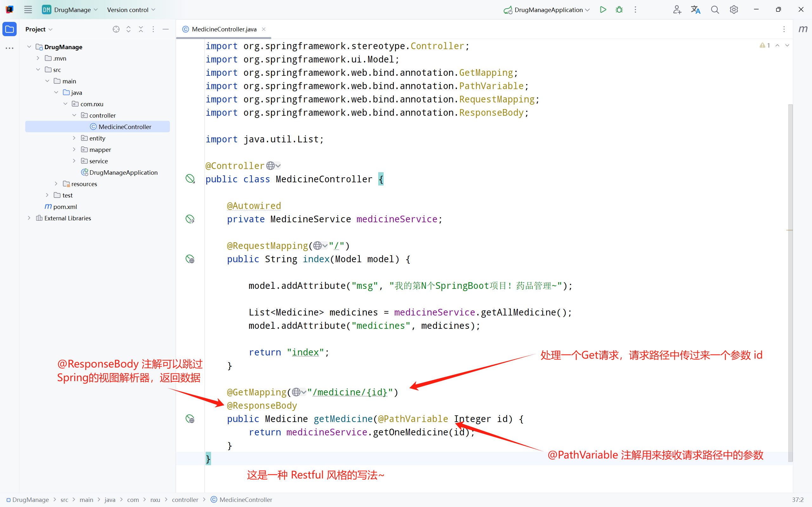Open the Maven tool window
The width and height of the screenshot is (812, 507).
pos(802,29)
